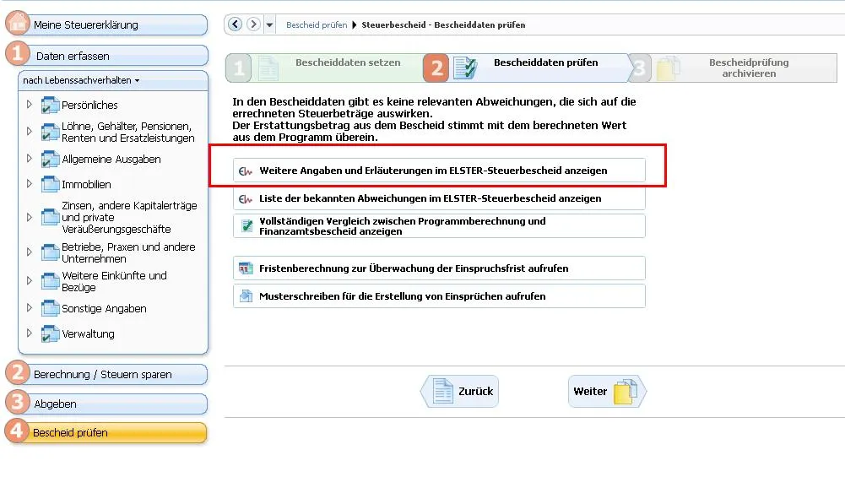Screen dimensions: 845x504
Task: Click the navigate forward arrow icon
Action: tap(253, 24)
